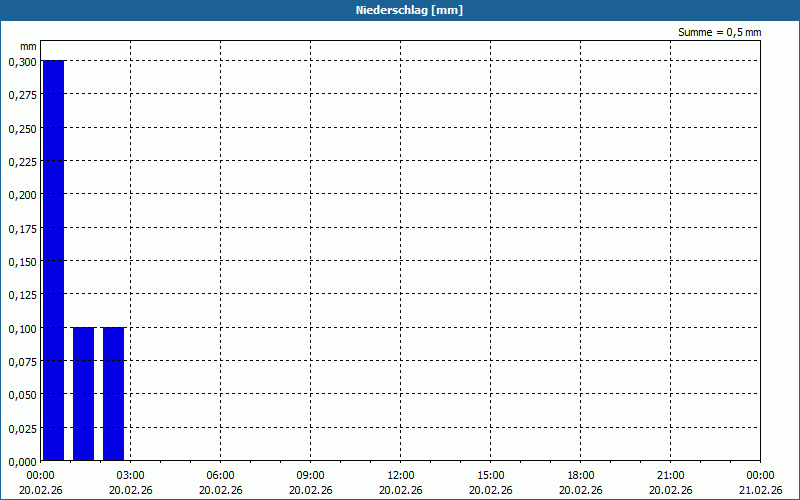Click the 0,000 y-axis value
Image resolution: width=800 pixels, height=500 pixels.
22,462
